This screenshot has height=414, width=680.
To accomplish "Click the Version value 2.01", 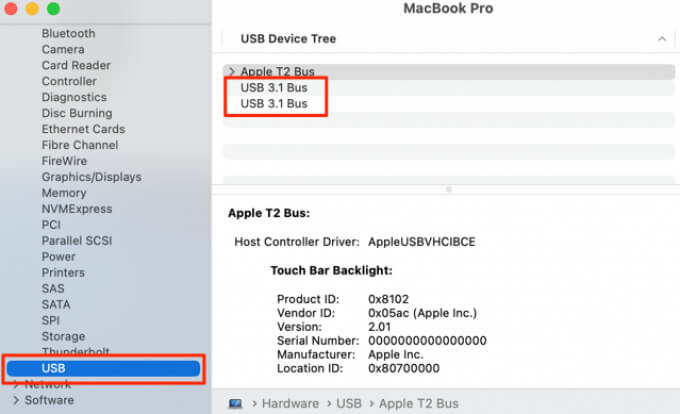I will pos(379,327).
